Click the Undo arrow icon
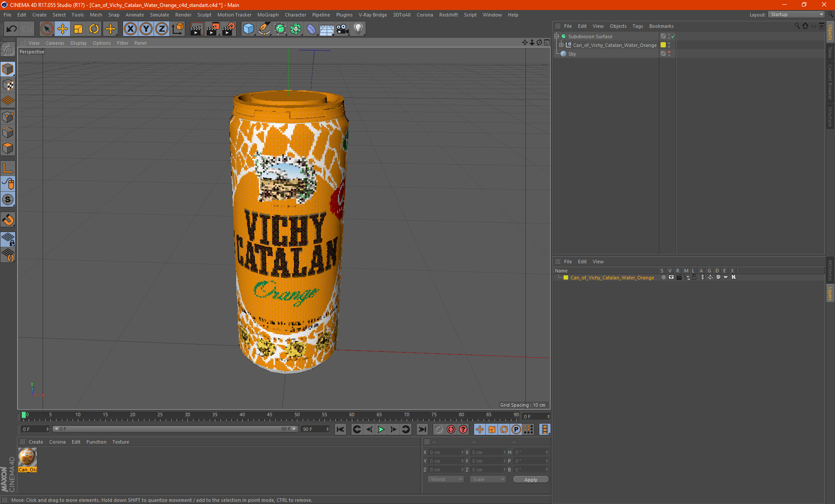This screenshot has height=504, width=835. pyautogui.click(x=11, y=29)
